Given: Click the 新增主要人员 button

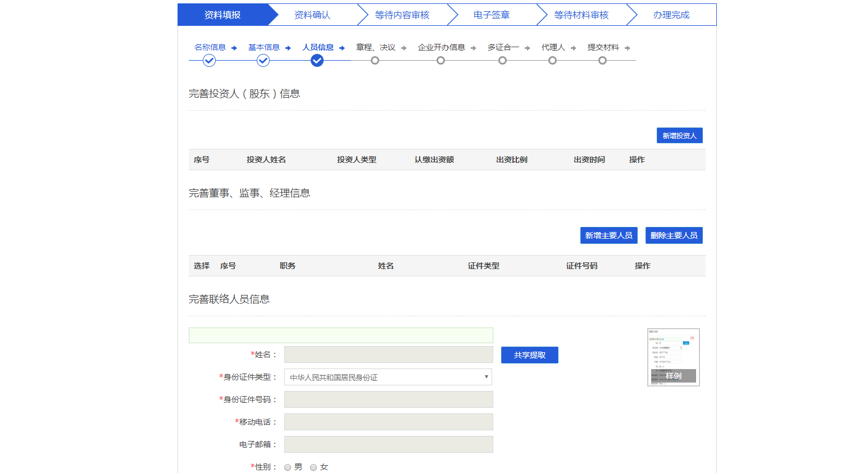Looking at the screenshot, I should [x=608, y=235].
